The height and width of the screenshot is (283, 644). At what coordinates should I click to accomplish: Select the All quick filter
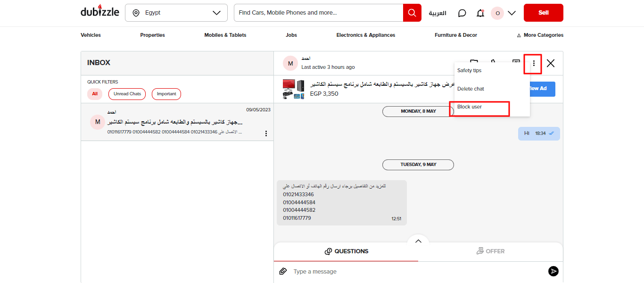click(x=94, y=94)
